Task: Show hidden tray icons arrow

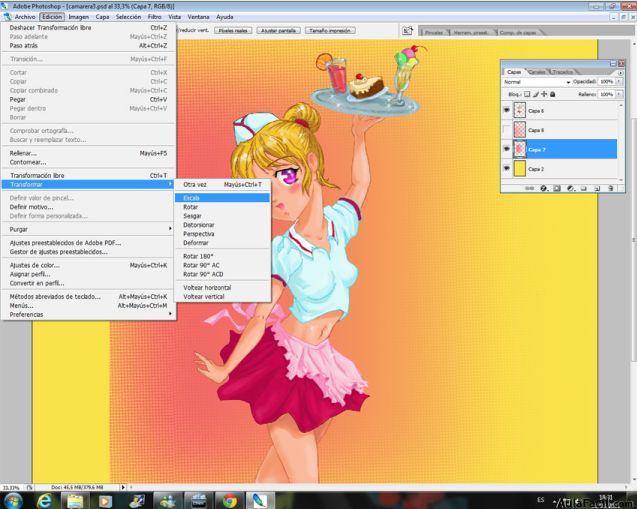Action: tap(555, 501)
